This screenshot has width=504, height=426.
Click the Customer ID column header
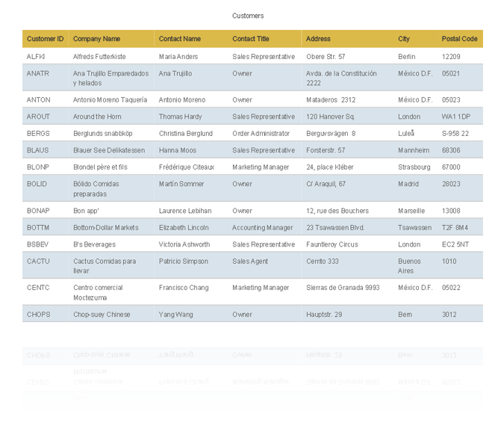pos(45,39)
